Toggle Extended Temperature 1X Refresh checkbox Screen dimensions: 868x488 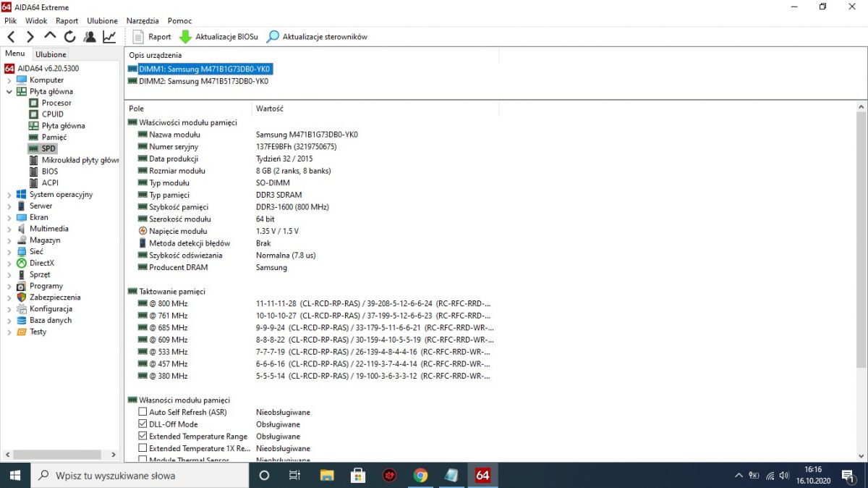point(142,448)
